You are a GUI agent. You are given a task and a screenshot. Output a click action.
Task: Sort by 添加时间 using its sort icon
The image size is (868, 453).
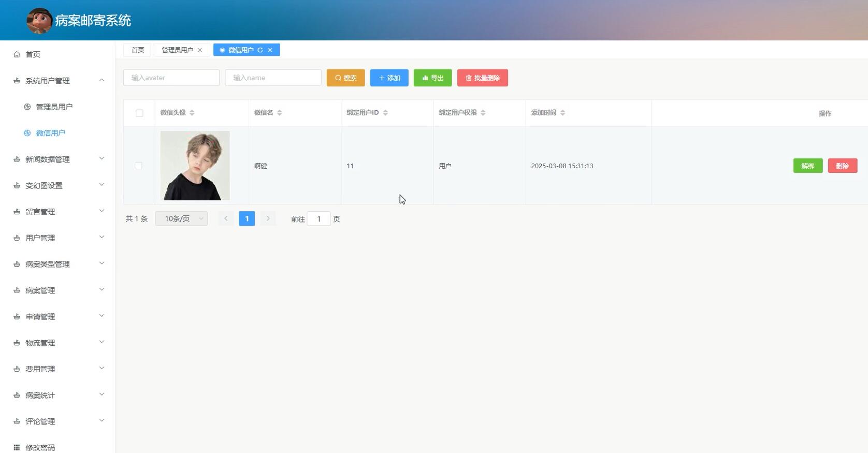pyautogui.click(x=562, y=113)
